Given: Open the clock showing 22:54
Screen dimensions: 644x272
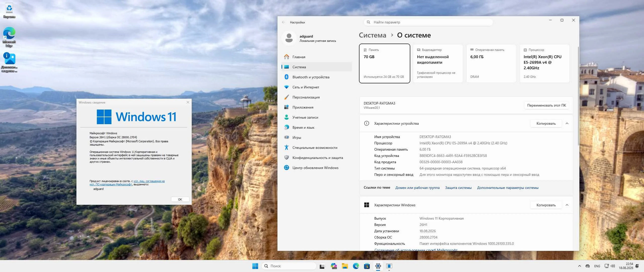Looking at the screenshot, I should [626, 266].
